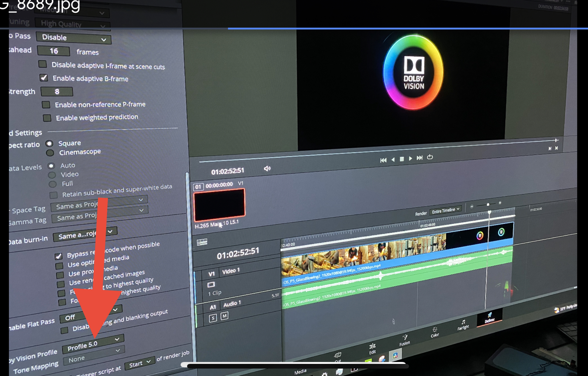Click the first Dolby Vision badge in the clip
Viewport: 588px width, 376px height.
click(480, 236)
